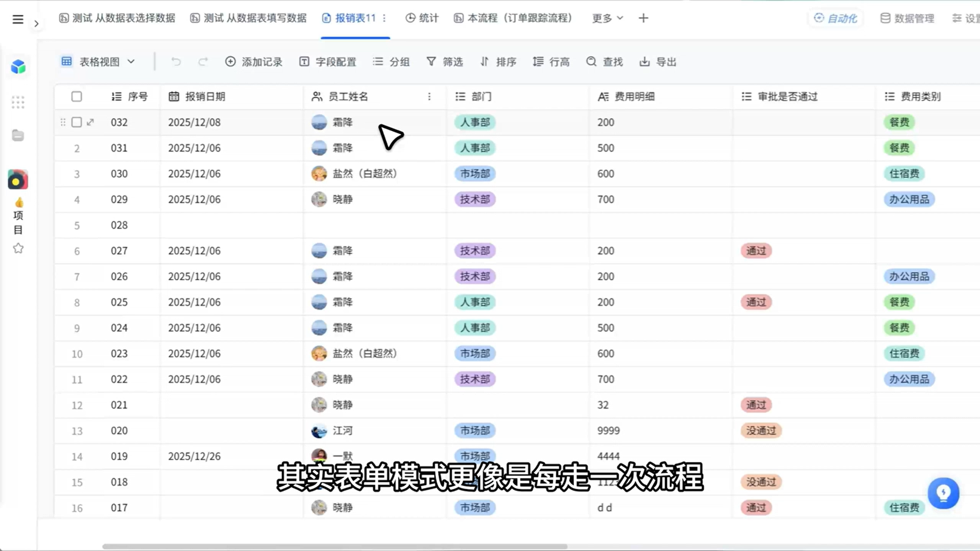Viewport: 980px width, 551px height.
Task: Open the 分组 grouping option
Action: [391, 62]
